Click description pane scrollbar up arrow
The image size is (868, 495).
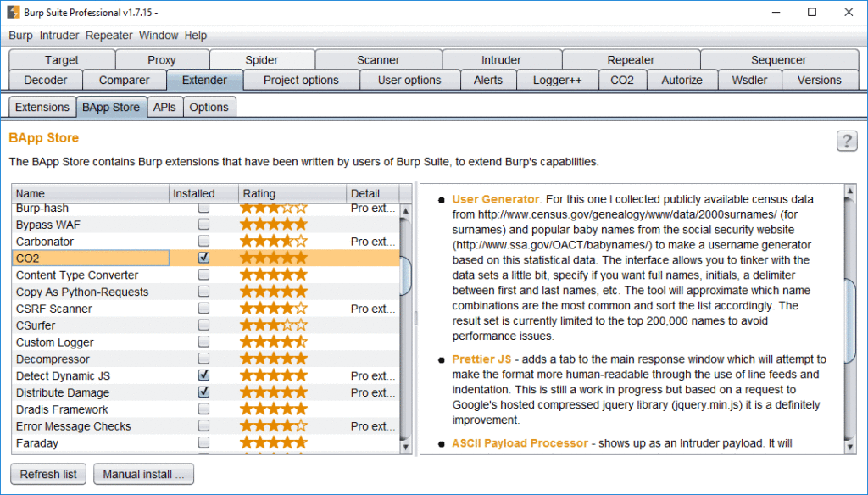point(850,192)
